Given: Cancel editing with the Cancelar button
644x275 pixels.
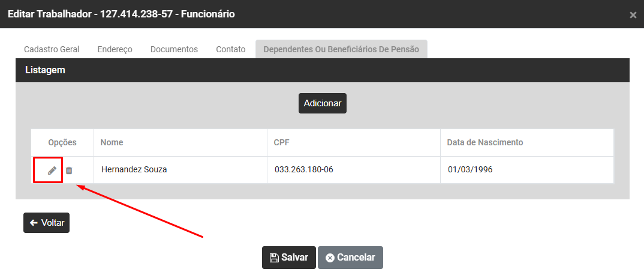Looking at the screenshot, I should (x=350, y=258).
